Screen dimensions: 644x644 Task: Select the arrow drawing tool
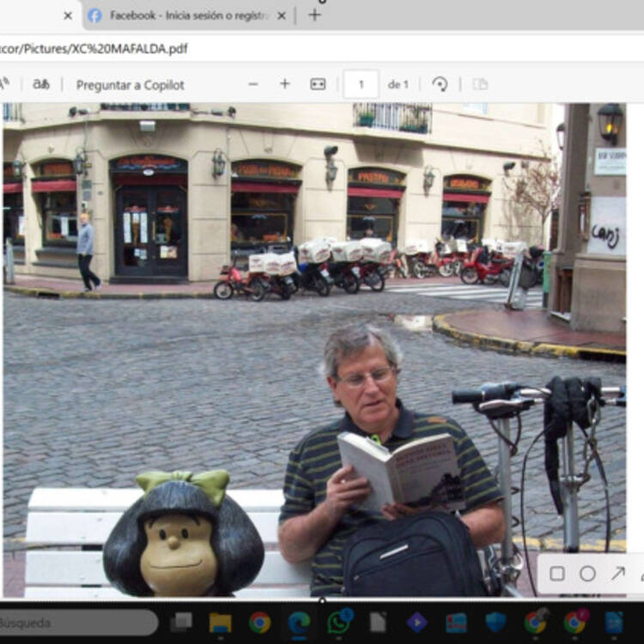pyautogui.click(x=617, y=574)
